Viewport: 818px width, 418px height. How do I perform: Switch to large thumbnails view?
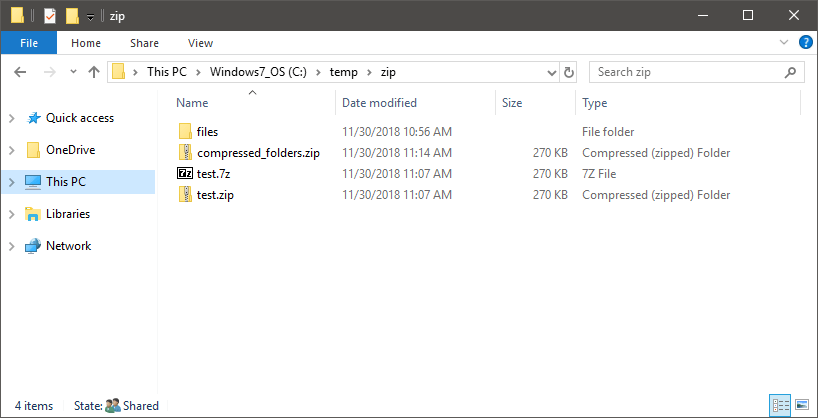tap(802, 405)
